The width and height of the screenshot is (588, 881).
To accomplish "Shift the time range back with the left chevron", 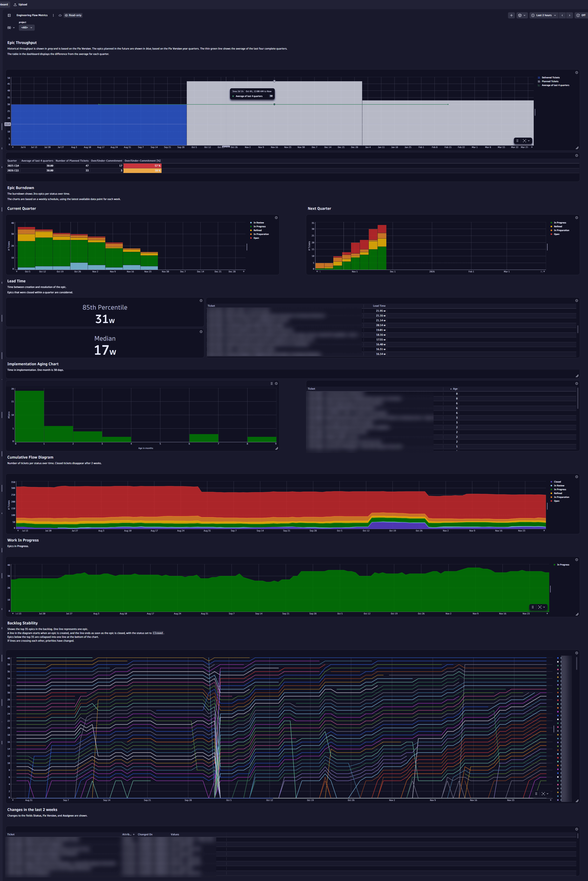I will pos(562,15).
